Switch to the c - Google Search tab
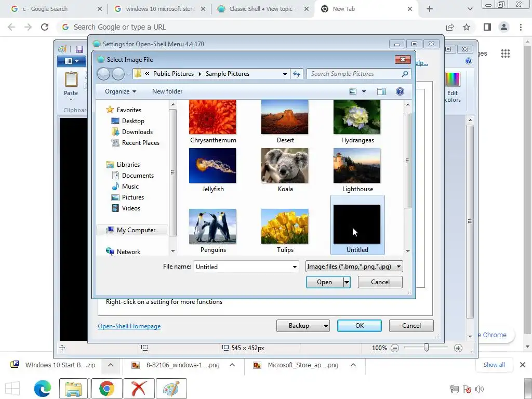This screenshot has width=532, height=399. pos(56,9)
